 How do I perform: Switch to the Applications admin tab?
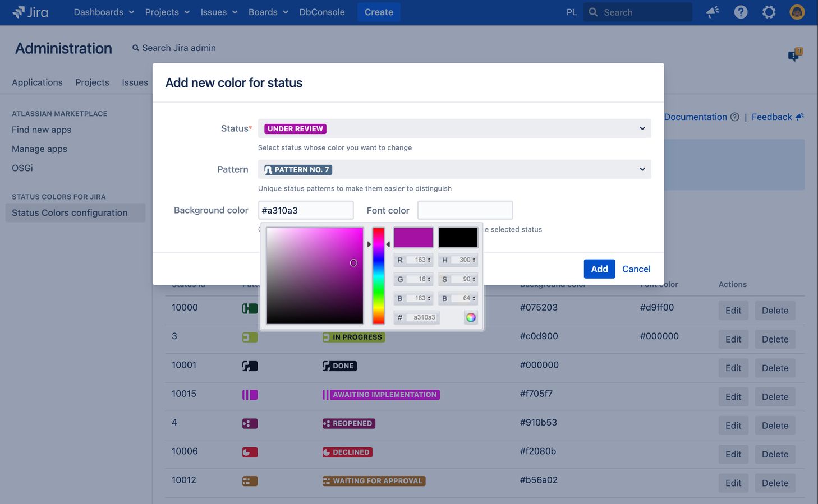(37, 82)
